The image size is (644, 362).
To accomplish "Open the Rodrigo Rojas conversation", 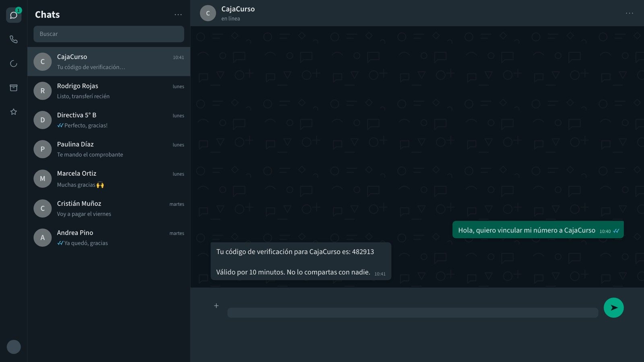I will (x=109, y=91).
